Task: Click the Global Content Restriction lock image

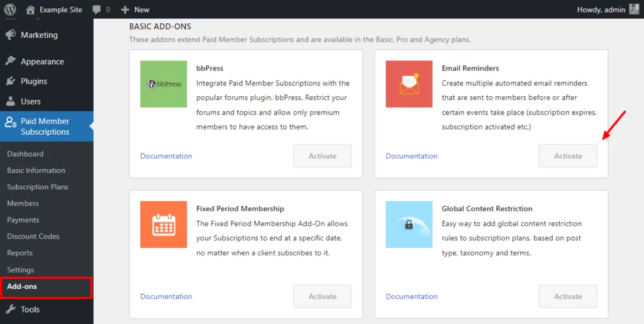Action: (409, 224)
